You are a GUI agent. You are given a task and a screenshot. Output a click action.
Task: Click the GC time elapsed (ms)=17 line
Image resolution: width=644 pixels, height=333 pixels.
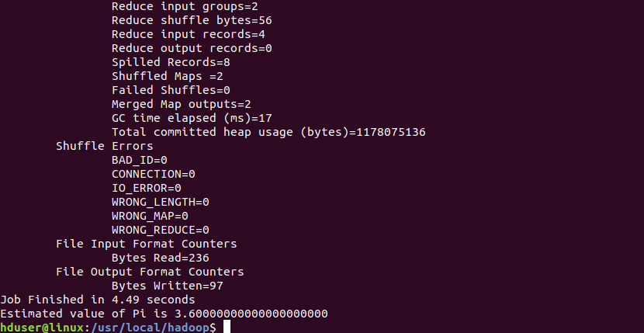[192, 118]
